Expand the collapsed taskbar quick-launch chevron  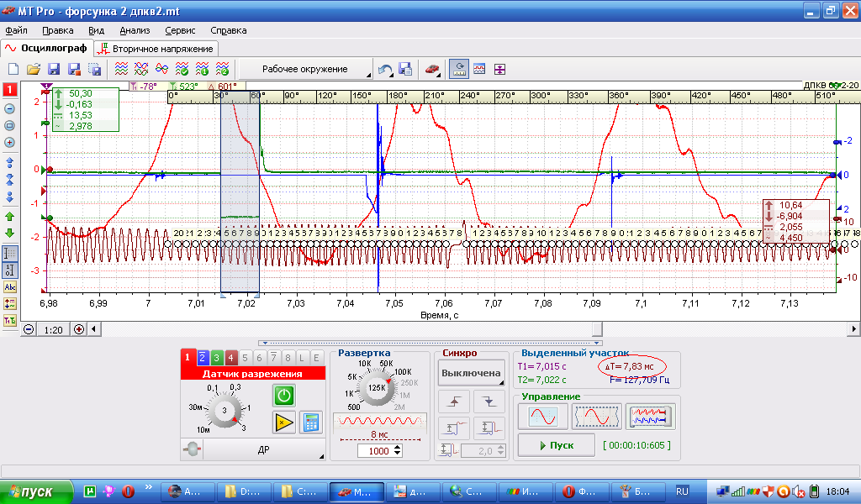(x=148, y=486)
